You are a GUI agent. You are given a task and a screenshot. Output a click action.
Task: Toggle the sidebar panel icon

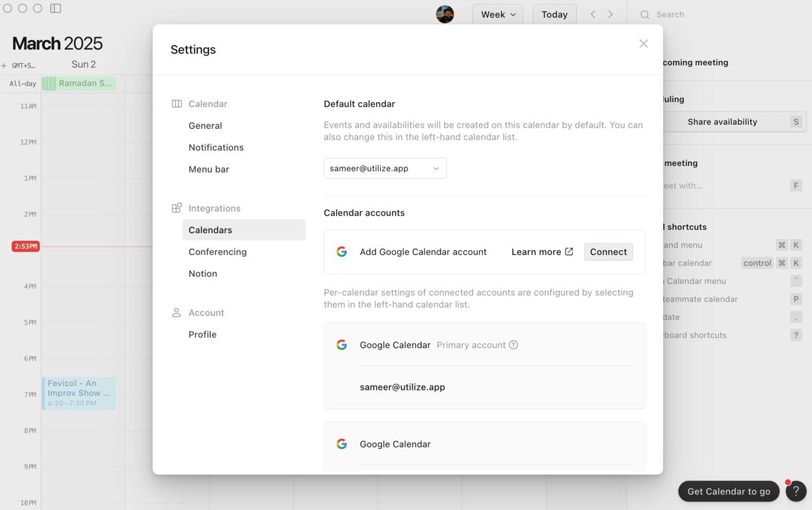56,9
